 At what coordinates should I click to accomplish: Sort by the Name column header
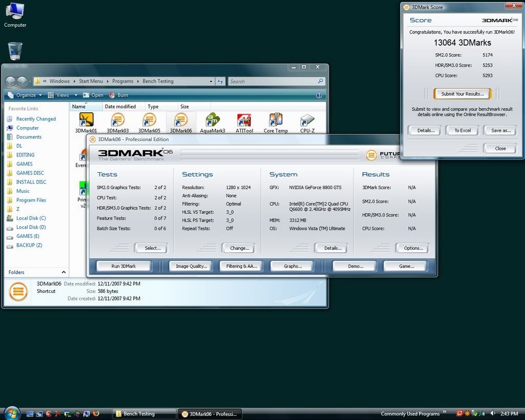(x=86, y=107)
